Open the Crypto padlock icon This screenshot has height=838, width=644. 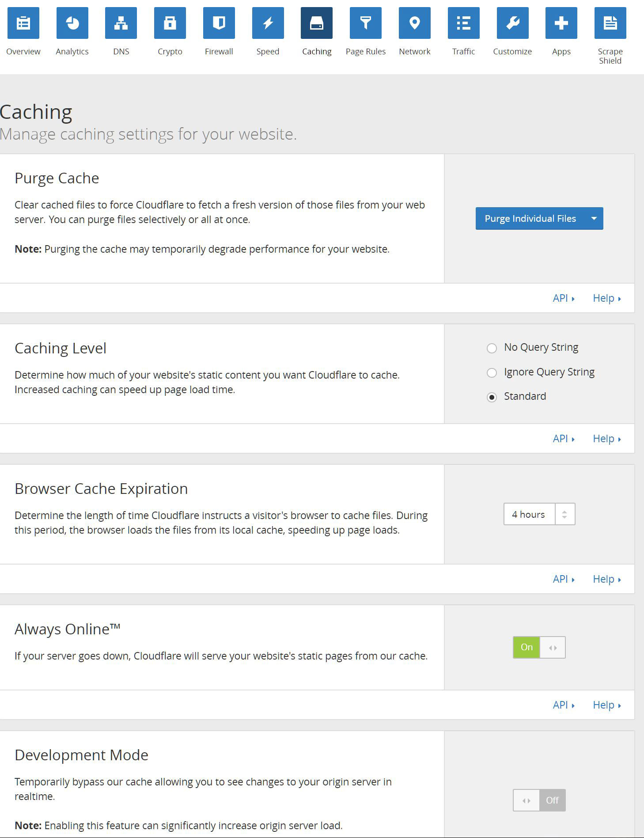click(x=170, y=23)
